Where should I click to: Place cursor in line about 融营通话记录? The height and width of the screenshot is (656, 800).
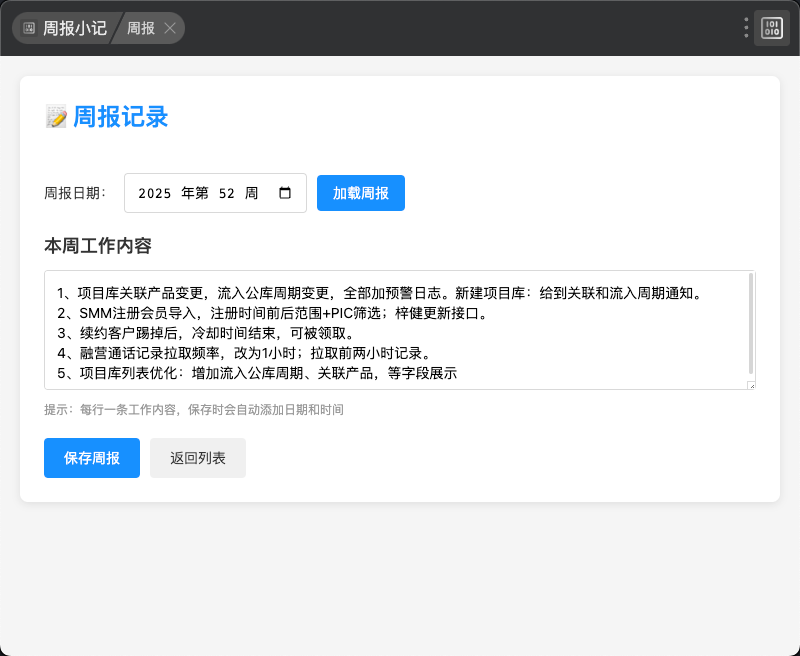(x=250, y=354)
